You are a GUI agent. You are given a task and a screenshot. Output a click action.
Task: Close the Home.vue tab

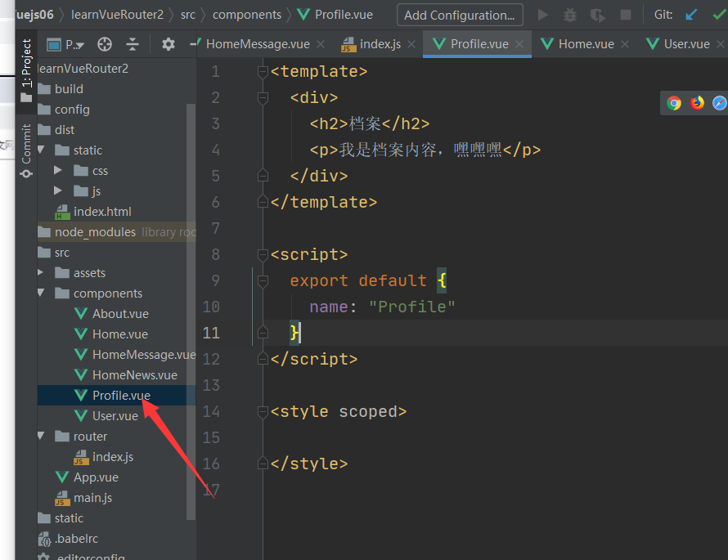pos(625,44)
